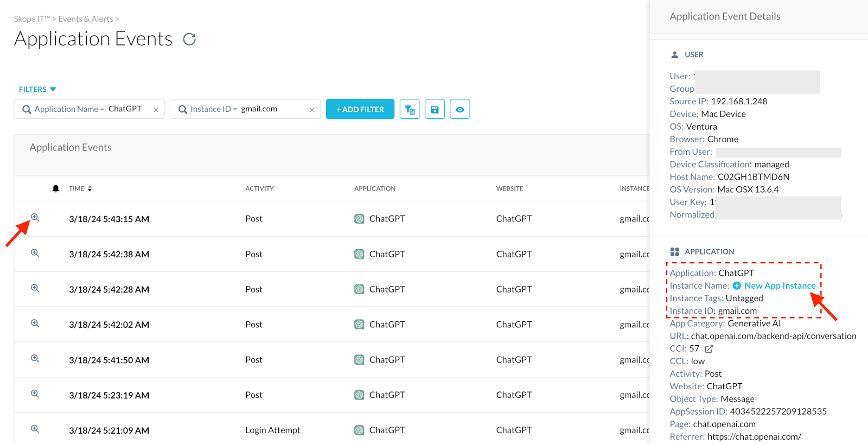The height and width of the screenshot is (444, 868).
Task: Click the 3/18/24 5:41:50 AM timestamp
Action: 109,360
